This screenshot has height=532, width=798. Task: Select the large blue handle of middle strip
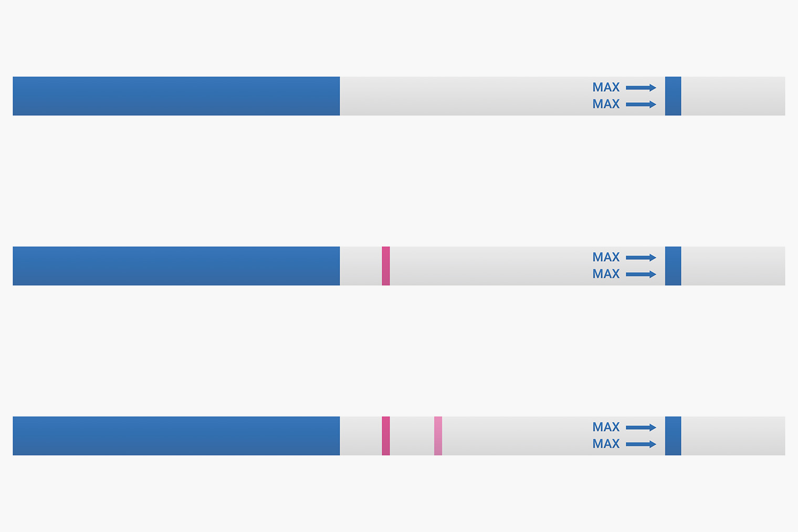(176, 266)
